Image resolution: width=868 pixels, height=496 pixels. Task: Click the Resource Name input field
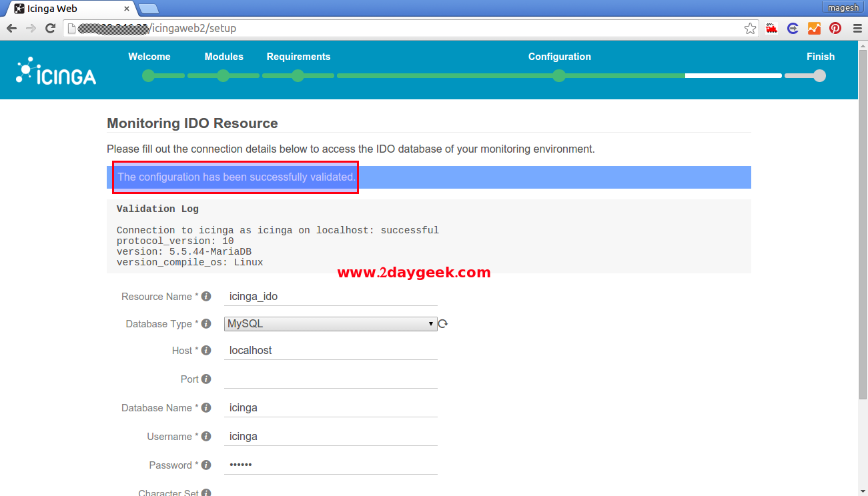point(331,296)
